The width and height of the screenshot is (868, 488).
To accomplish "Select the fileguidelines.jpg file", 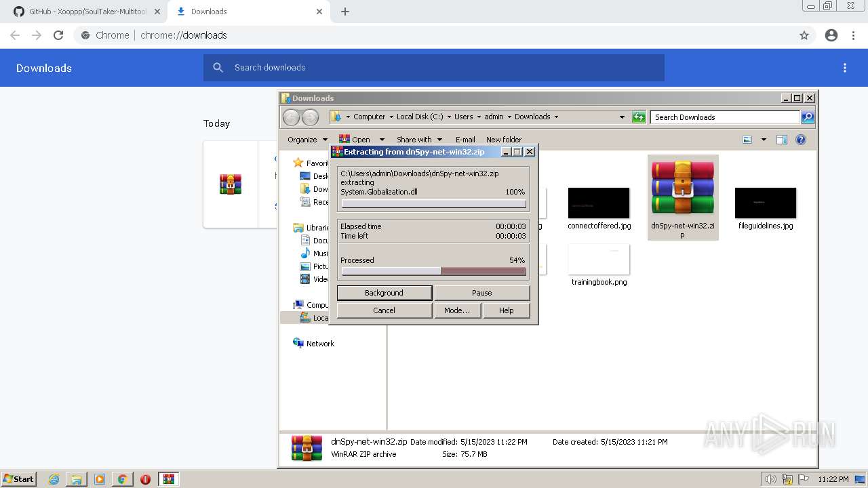I will (x=766, y=209).
